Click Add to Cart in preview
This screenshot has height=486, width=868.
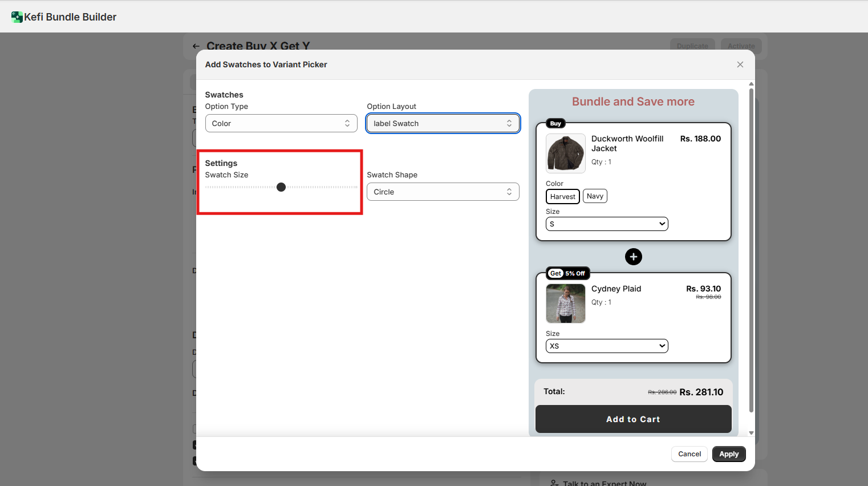633,419
